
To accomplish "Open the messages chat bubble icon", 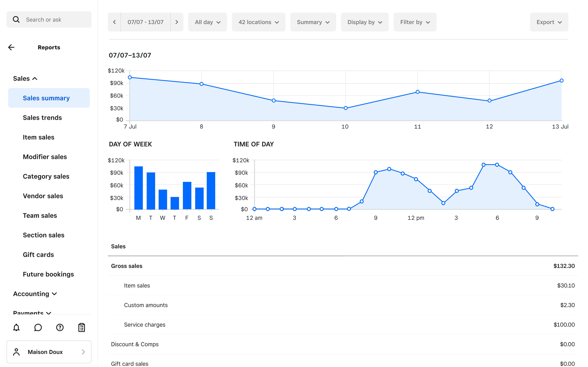I will tap(38, 327).
